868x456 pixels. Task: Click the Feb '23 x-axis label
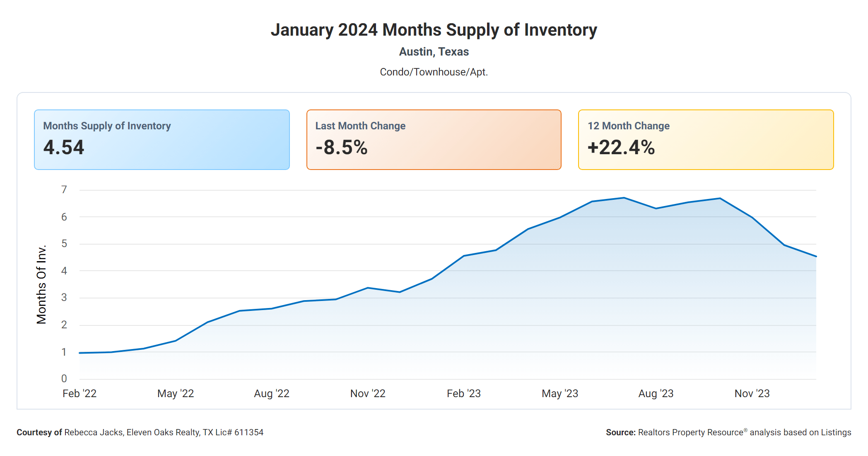pos(464,393)
